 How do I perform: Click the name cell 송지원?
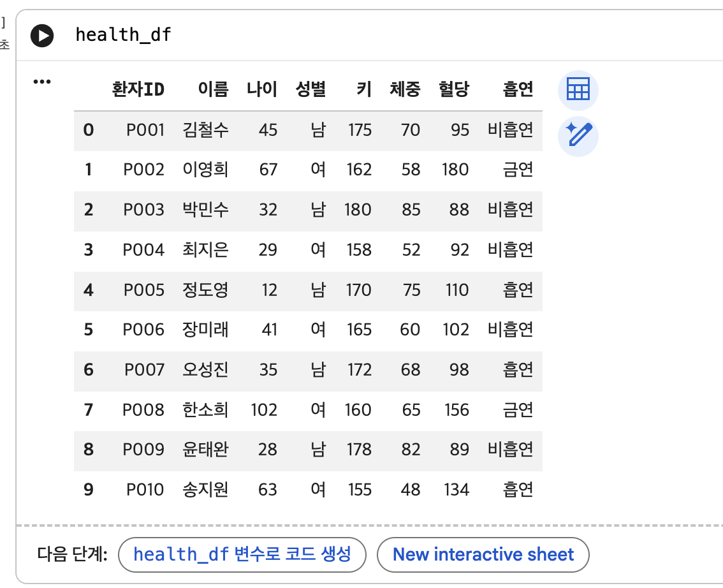205,490
